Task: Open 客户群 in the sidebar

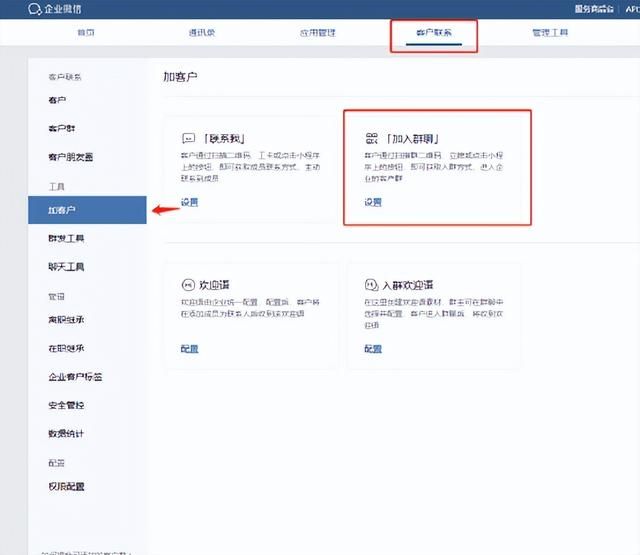Action: [x=62, y=129]
